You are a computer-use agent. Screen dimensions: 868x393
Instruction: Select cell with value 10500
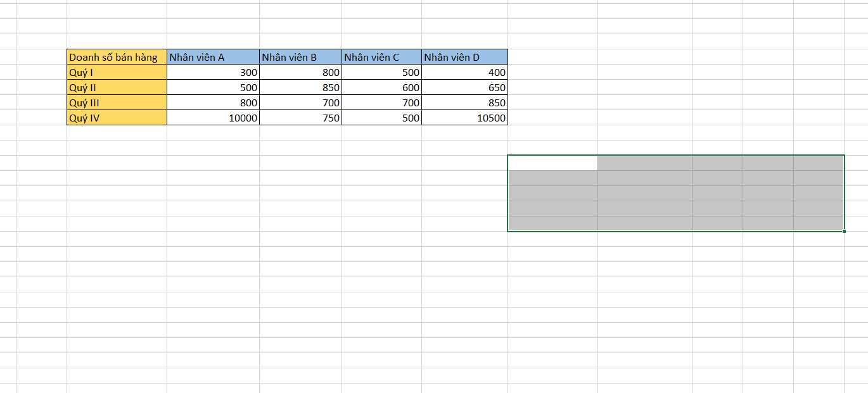pos(464,118)
